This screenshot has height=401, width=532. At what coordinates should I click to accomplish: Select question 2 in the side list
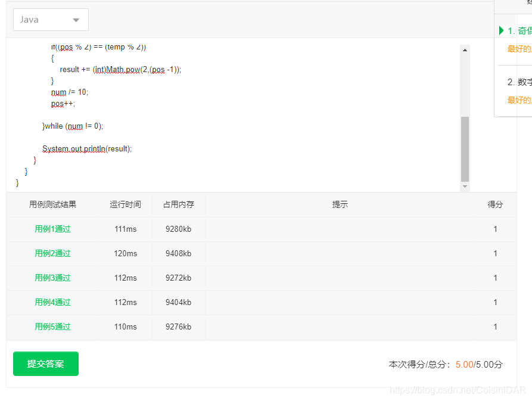pyautogui.click(x=519, y=82)
